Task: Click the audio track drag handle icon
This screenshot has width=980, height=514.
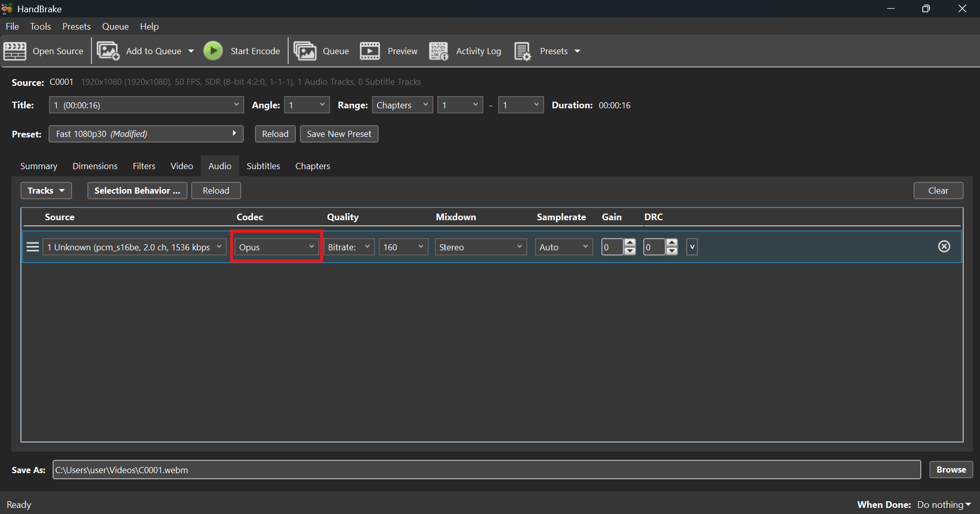Action: (33, 247)
